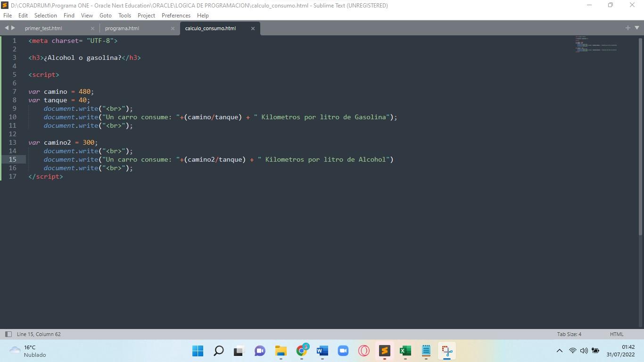Image resolution: width=644 pixels, height=362 pixels.
Task: Open the Tools menu
Action: tap(124, 15)
